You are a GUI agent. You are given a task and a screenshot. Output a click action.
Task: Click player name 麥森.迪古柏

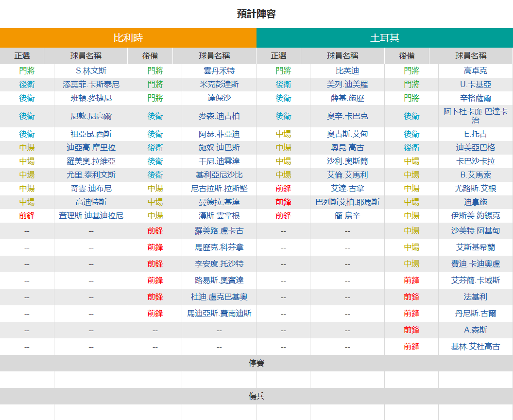219,116
